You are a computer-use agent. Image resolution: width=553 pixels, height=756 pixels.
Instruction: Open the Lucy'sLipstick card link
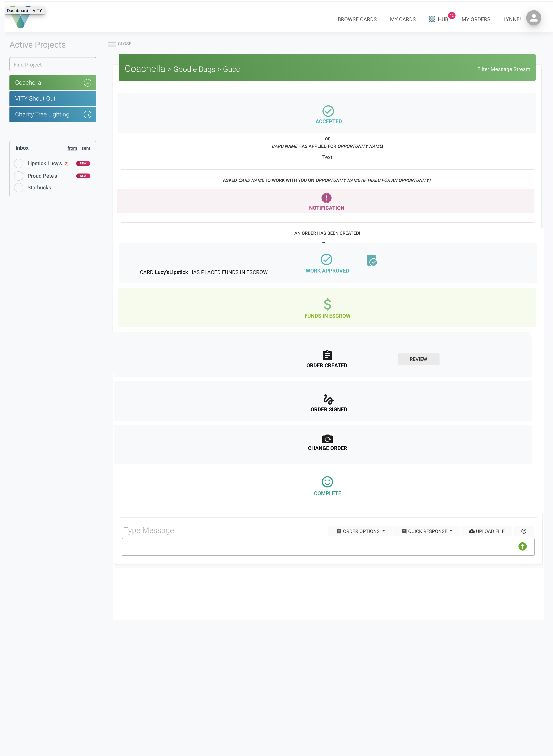172,272
